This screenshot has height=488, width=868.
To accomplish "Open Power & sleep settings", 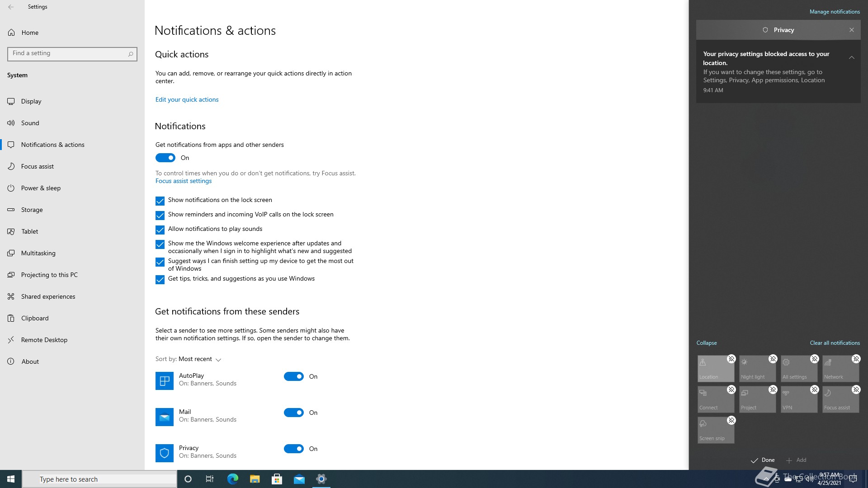I will click(72, 188).
